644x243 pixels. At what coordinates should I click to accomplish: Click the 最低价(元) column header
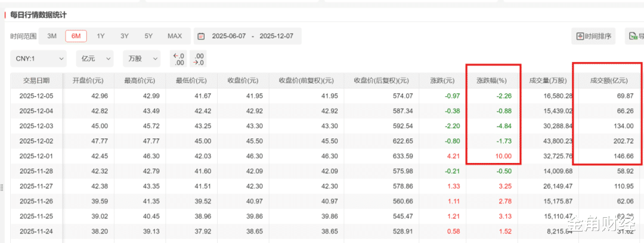coord(191,81)
